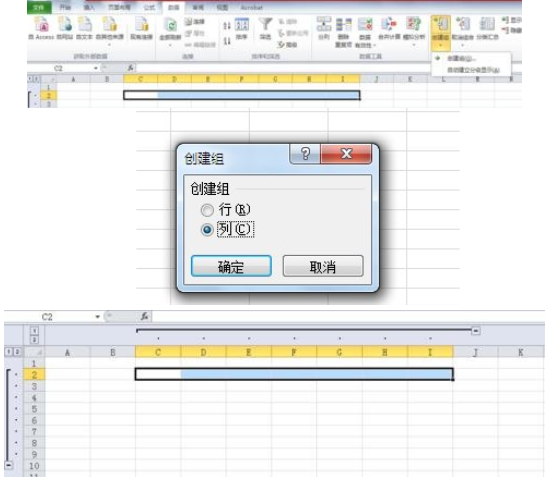Image resolution: width=547 pixels, height=482 pixels.
Task: Switch to the 视图 (View) tab
Action: 222,7
